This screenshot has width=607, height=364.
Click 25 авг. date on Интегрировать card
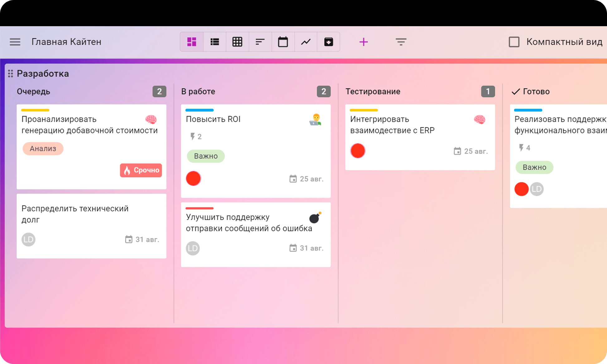tap(471, 151)
